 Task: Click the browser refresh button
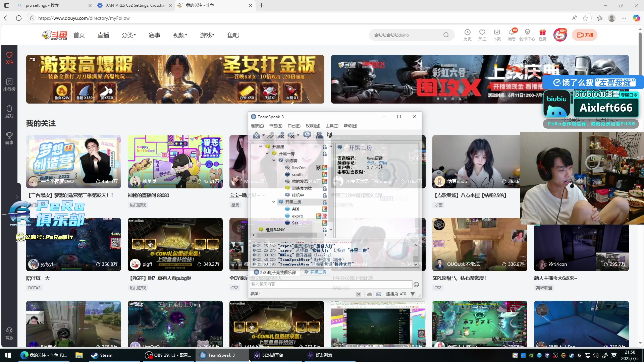(19, 18)
